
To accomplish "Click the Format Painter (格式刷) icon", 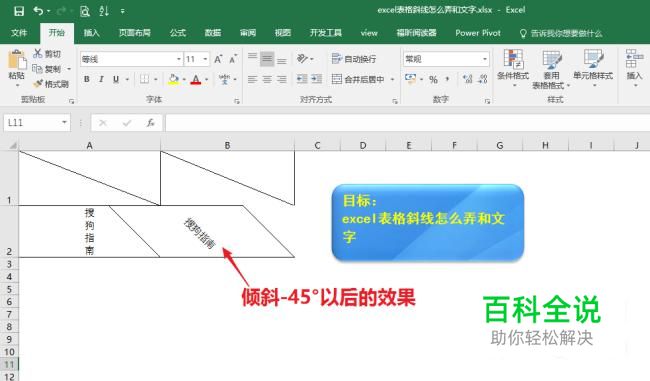I will click(x=38, y=84).
